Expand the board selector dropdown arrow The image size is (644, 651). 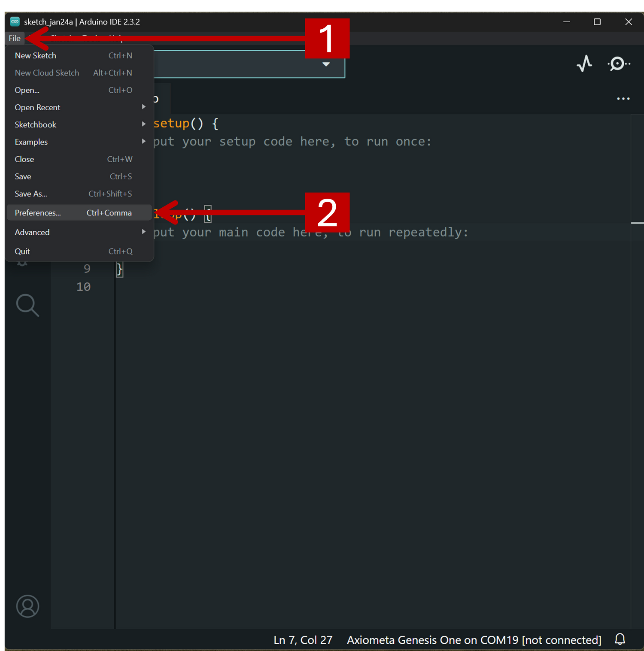[326, 64]
